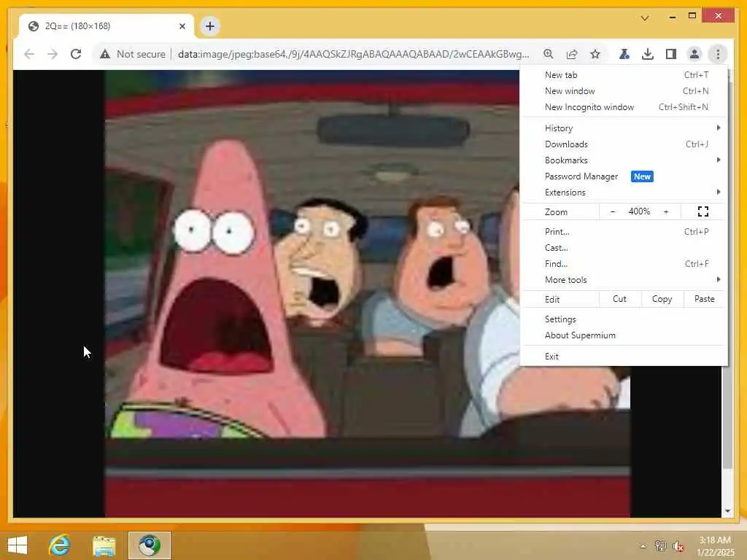Bookmark this tab with the star icon

[595, 54]
